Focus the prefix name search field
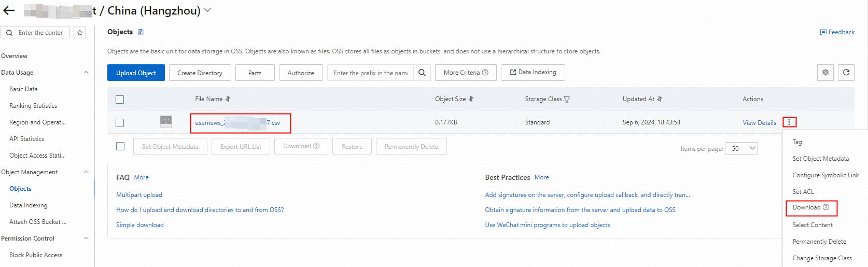The width and height of the screenshot is (868, 267). coord(370,73)
